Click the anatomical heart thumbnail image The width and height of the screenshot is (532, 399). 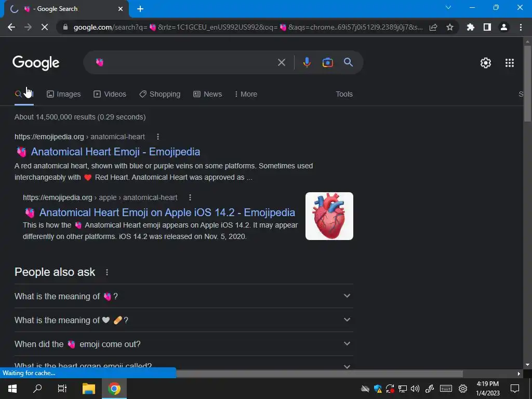tap(329, 216)
